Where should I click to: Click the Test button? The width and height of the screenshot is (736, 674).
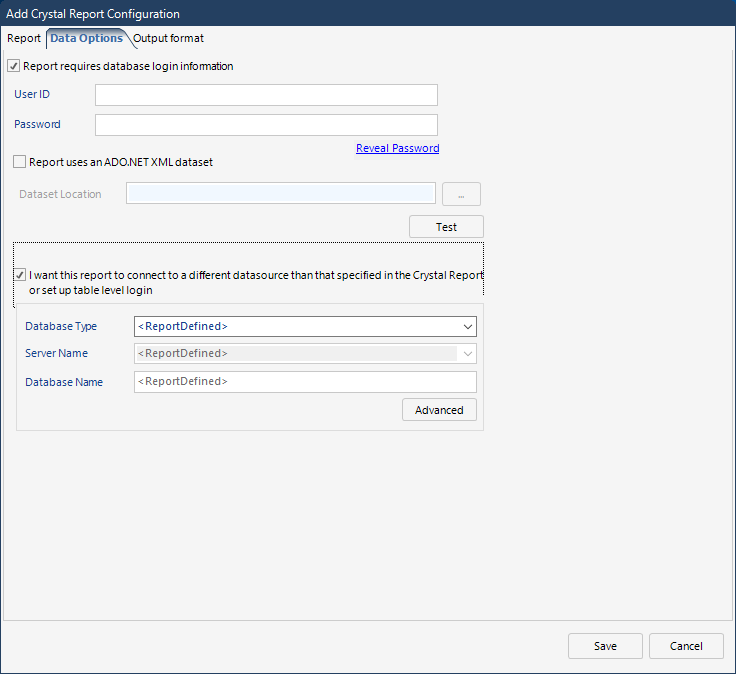446,227
